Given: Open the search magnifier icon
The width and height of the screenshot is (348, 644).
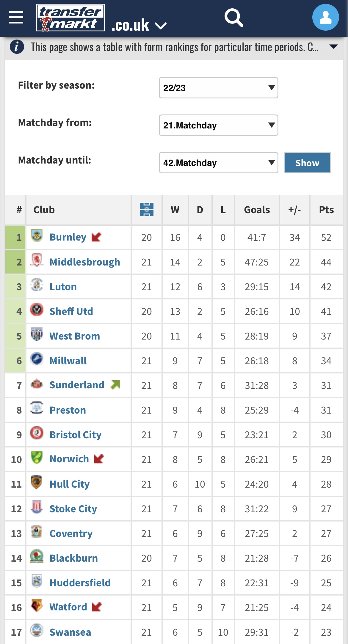Looking at the screenshot, I should tap(234, 18).
